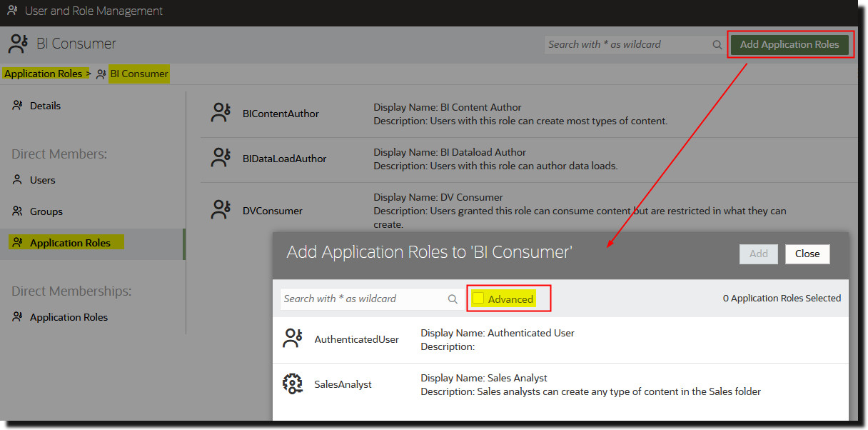Screen dimensions: 868x430
Task: Click the icon of Application Roles under Direct Memberships
Action: (18, 317)
